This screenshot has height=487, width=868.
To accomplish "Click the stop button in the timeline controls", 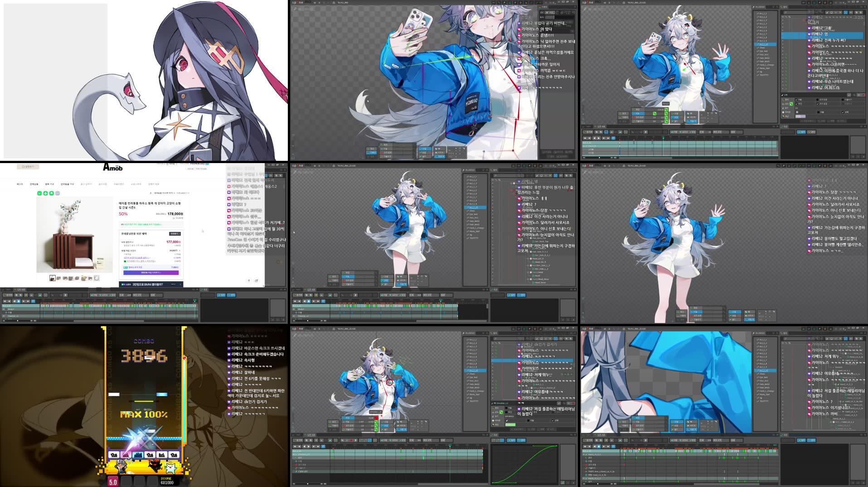I will pos(308,301).
